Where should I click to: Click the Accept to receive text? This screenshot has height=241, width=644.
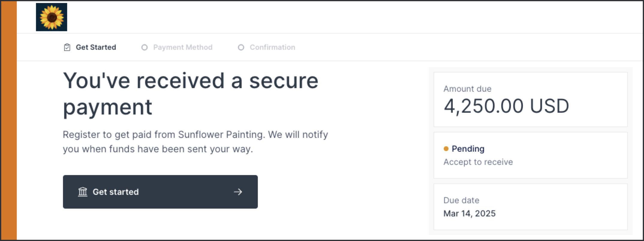tap(478, 162)
